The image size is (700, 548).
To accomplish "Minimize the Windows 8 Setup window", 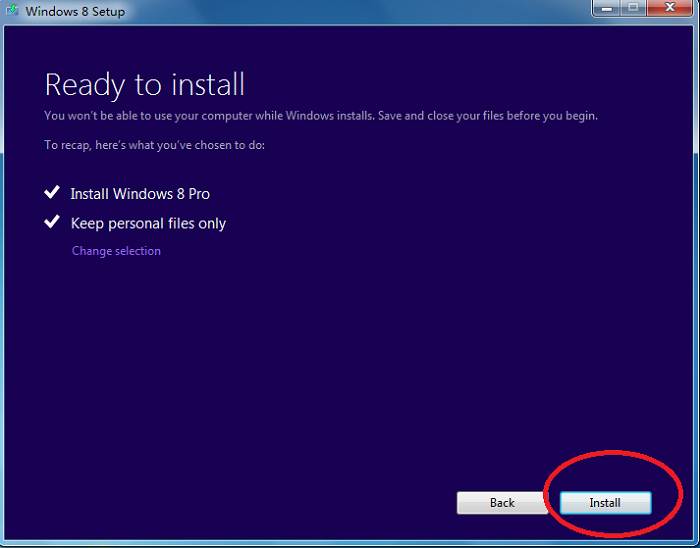I will point(607,8).
